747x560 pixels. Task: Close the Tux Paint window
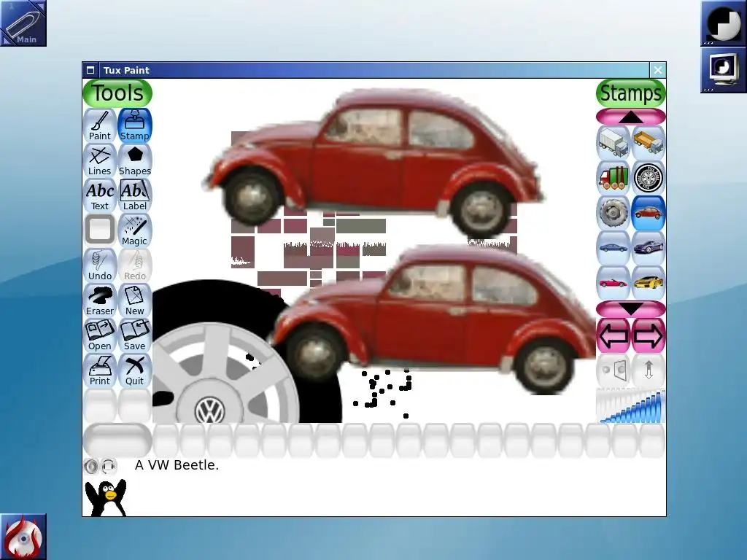(658, 71)
